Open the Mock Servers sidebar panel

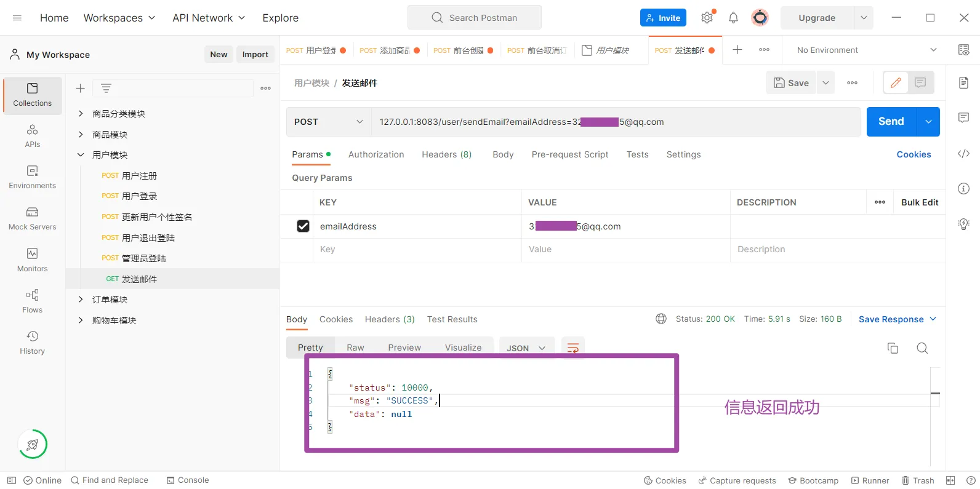coord(32,218)
